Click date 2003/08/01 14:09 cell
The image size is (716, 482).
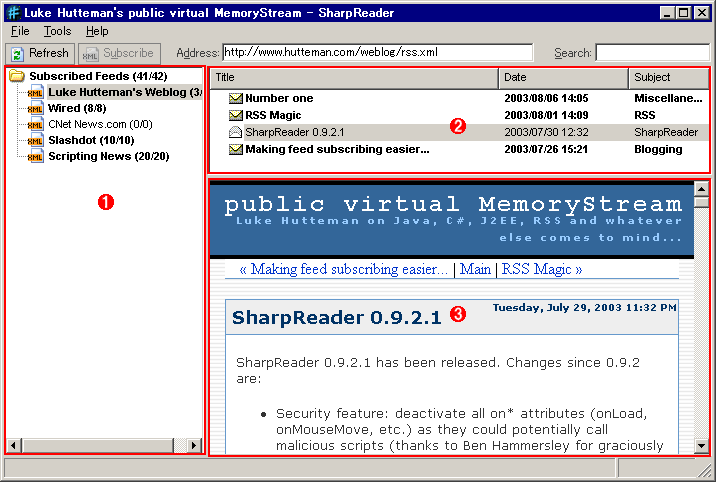point(546,115)
